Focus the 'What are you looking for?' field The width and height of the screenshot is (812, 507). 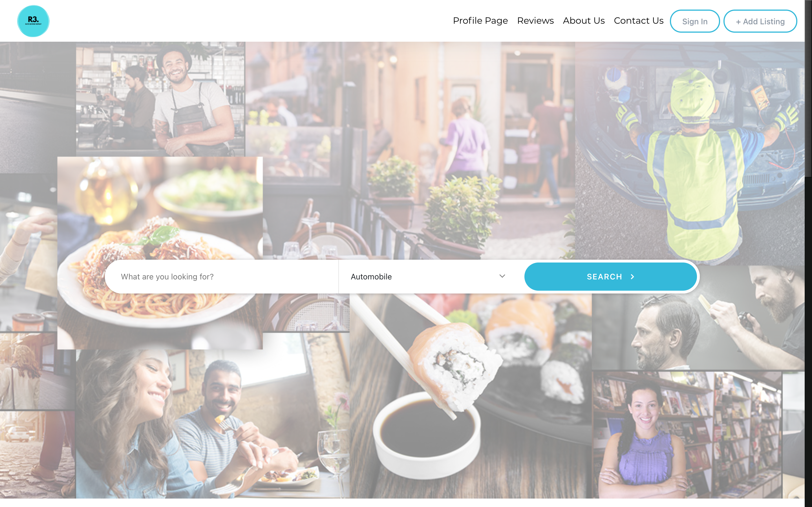(221, 277)
